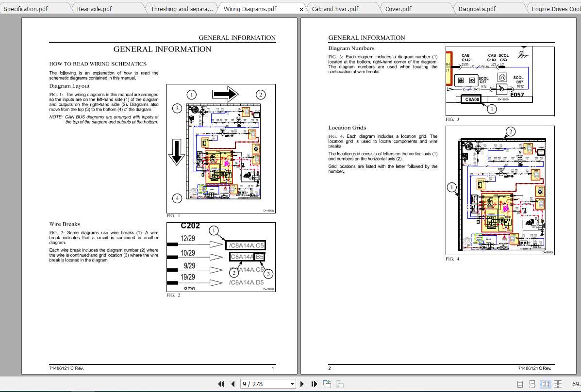Open the Cab and hvac.pdf tab
Viewport: 581px width, 392px height.
tap(335, 8)
